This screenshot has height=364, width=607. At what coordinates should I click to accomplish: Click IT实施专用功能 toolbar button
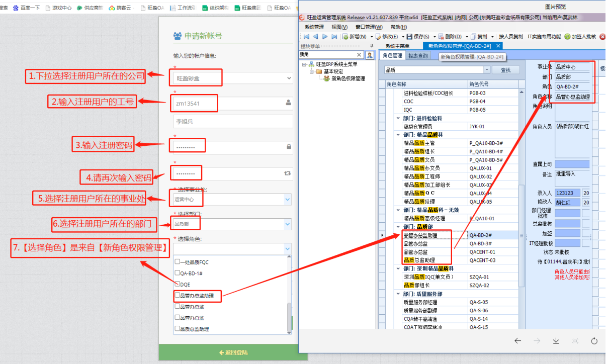544,37
